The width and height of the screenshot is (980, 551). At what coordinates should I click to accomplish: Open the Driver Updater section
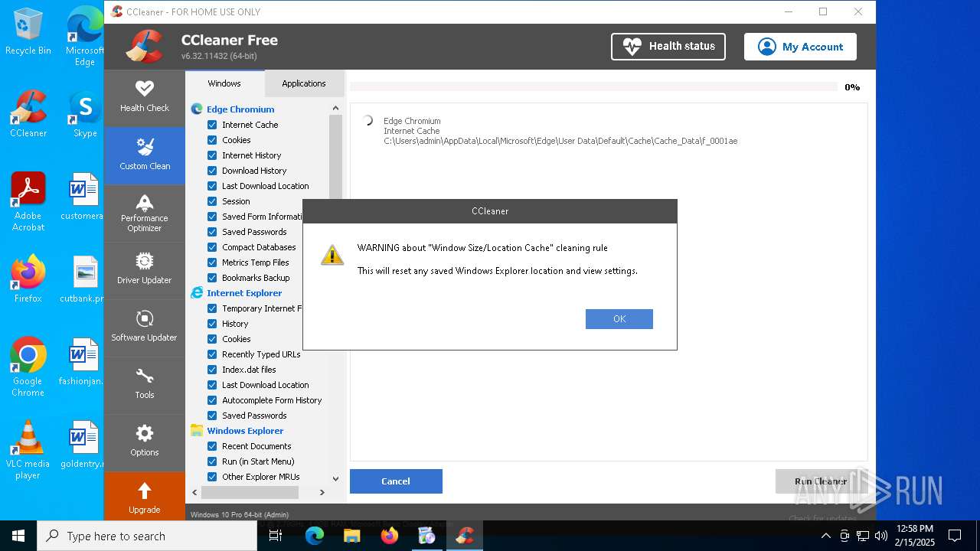tap(144, 269)
